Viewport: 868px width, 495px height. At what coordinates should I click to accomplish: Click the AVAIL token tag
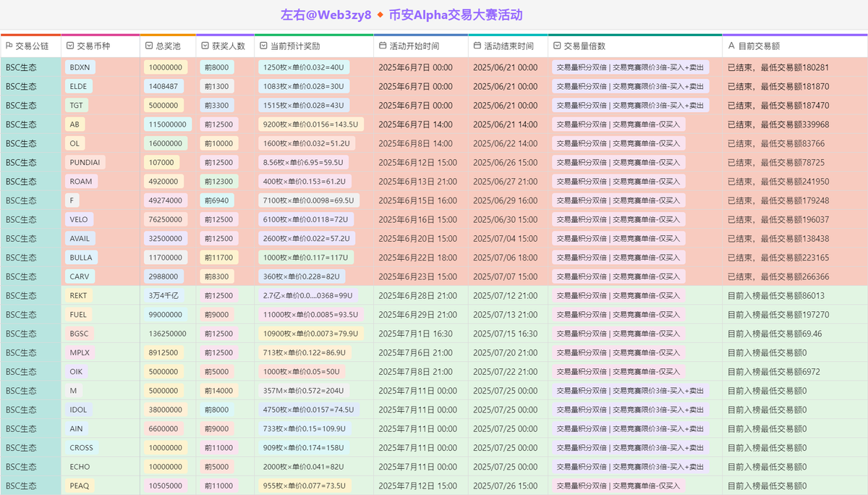(x=80, y=238)
